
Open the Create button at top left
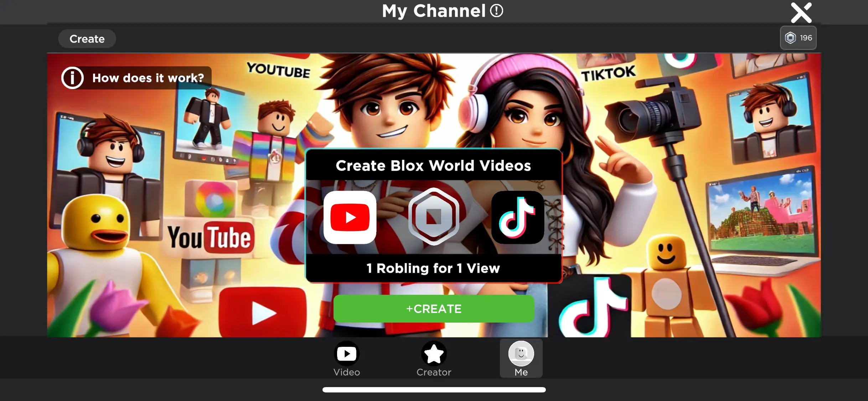87,39
